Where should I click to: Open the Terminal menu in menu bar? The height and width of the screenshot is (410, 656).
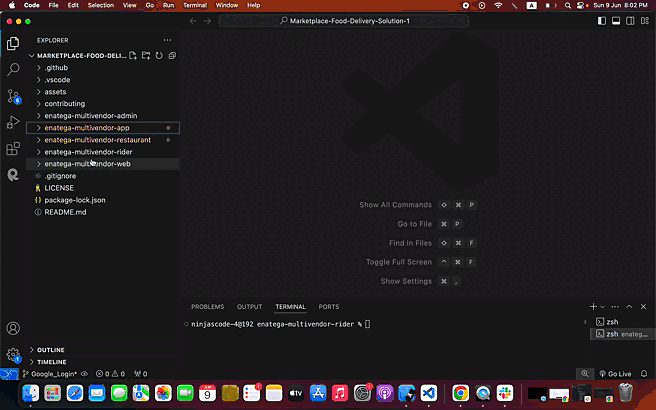pos(194,5)
